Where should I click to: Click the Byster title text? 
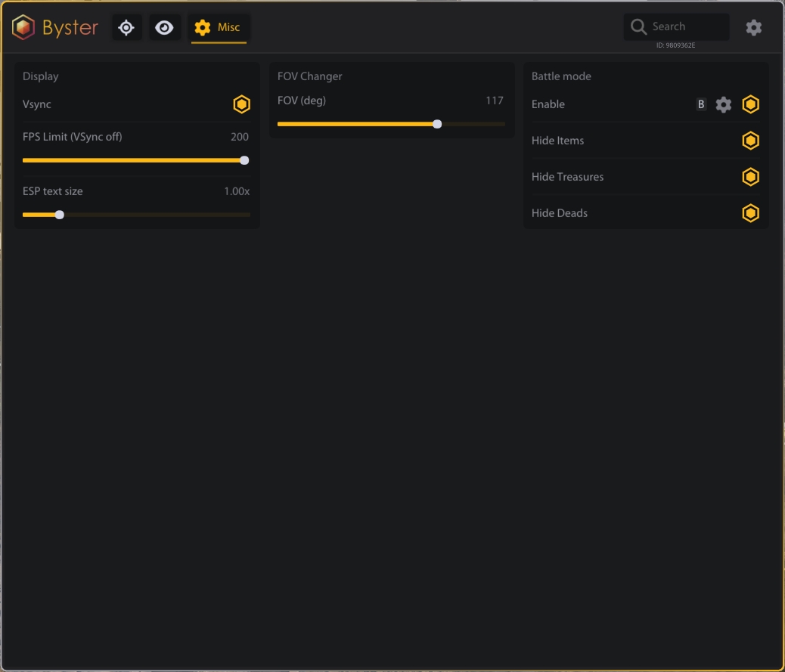coord(70,27)
